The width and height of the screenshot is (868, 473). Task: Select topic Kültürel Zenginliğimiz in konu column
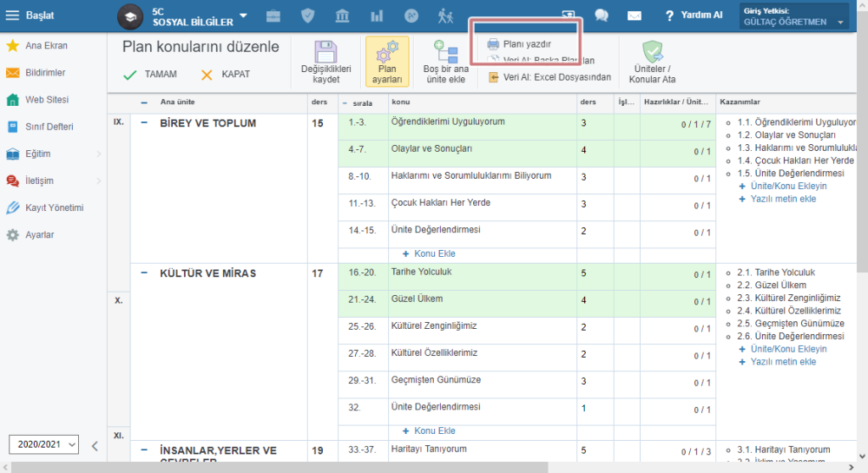point(434,325)
